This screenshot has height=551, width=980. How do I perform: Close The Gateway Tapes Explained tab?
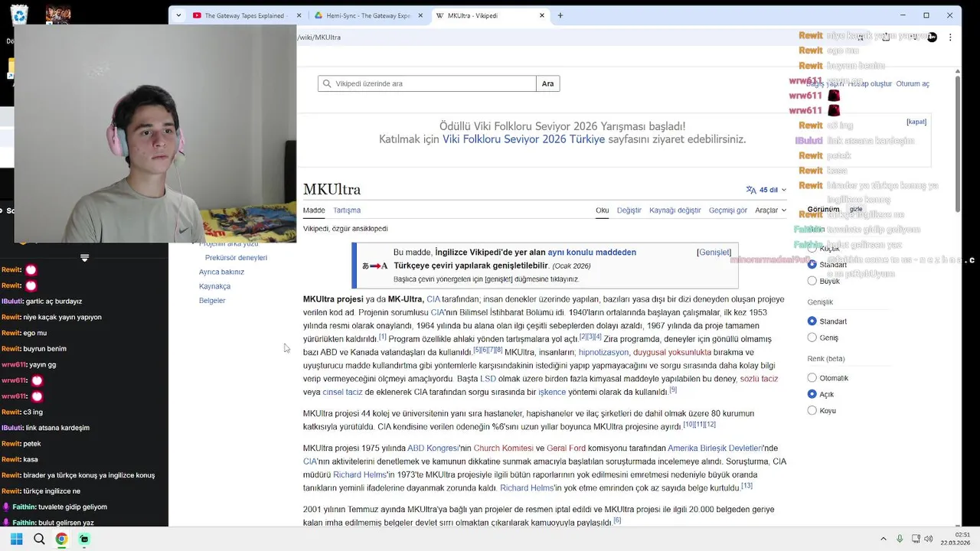pyautogui.click(x=299, y=15)
